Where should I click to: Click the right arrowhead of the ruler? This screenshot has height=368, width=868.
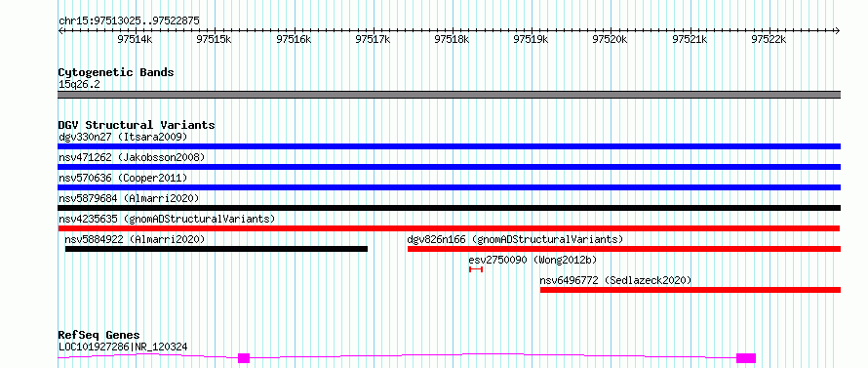pyautogui.click(x=838, y=30)
